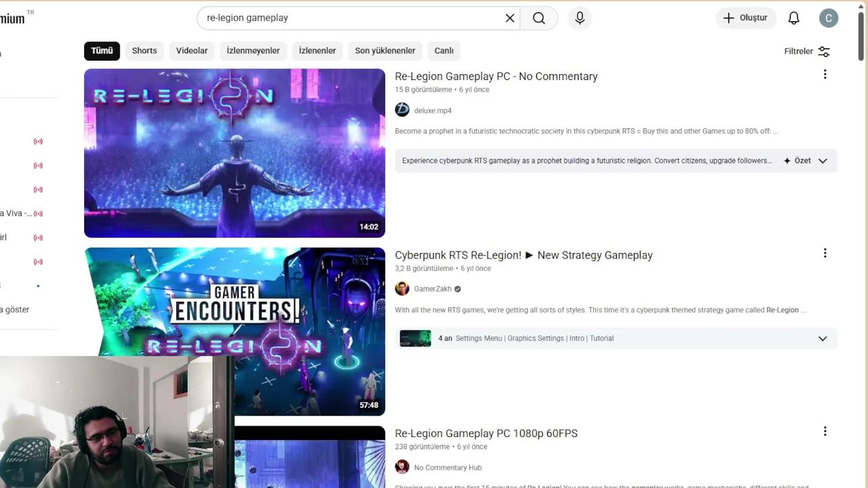The height and width of the screenshot is (488, 868).
Task: Open the Filtreler filters button
Action: 807,52
